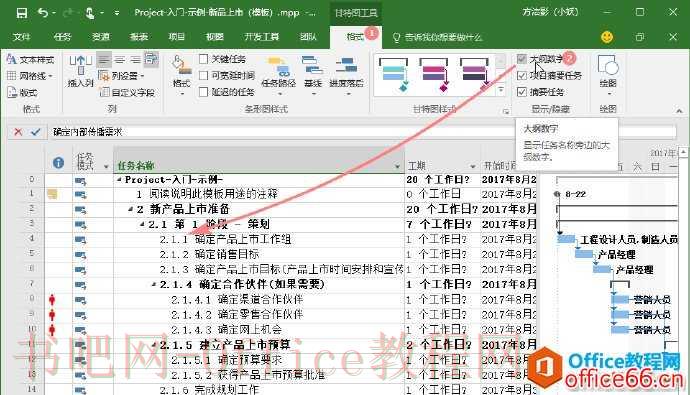Open the 任务名称 column filter dropdown
This screenshot has width=690, height=395.
click(397, 167)
